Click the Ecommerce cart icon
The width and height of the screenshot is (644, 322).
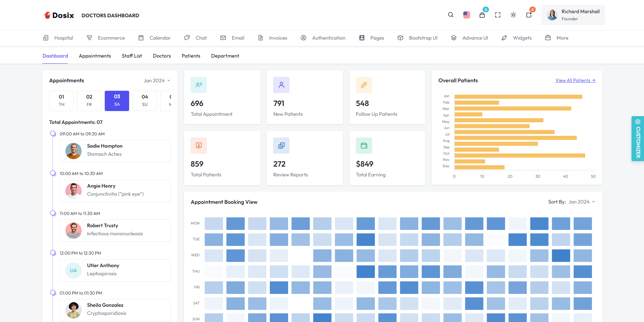pyautogui.click(x=89, y=38)
